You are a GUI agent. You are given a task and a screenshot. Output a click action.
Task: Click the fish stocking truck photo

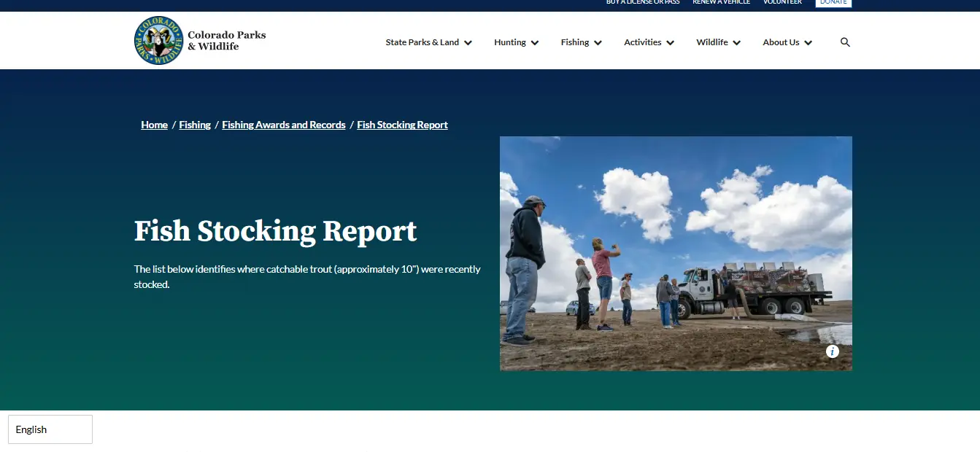pyautogui.click(x=676, y=254)
